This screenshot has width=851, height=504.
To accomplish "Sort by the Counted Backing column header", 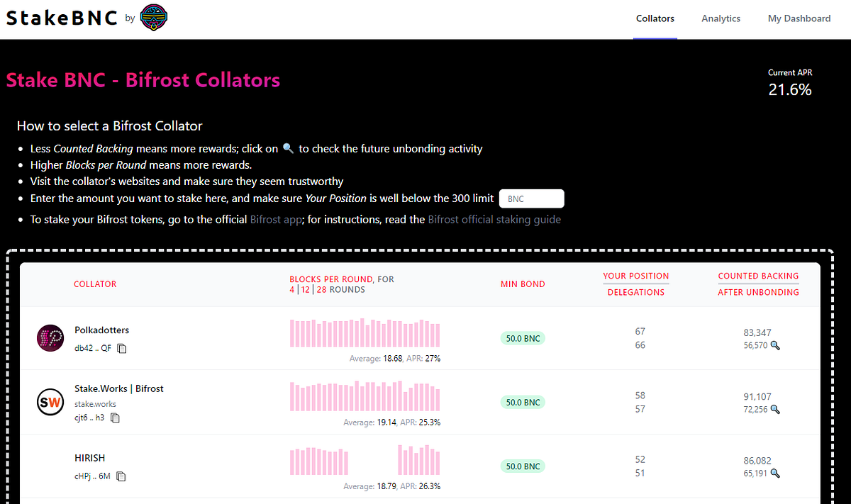I will (758, 276).
